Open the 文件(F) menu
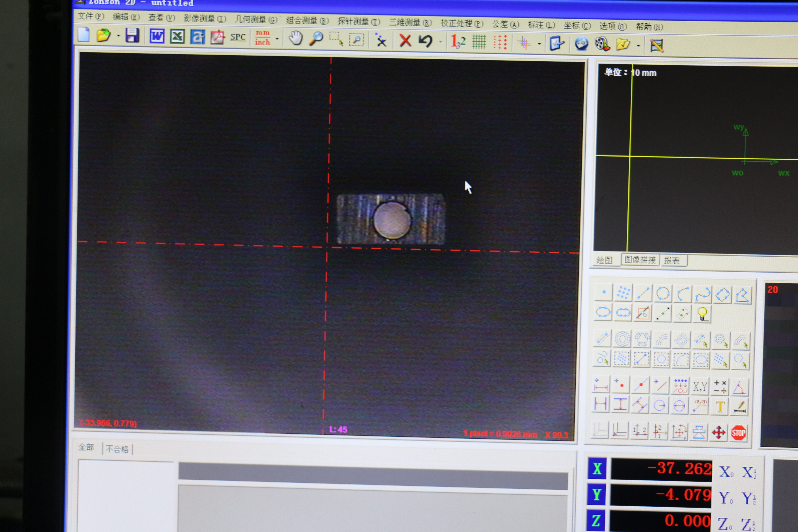Image resolution: width=798 pixels, height=532 pixels. pos(91,16)
